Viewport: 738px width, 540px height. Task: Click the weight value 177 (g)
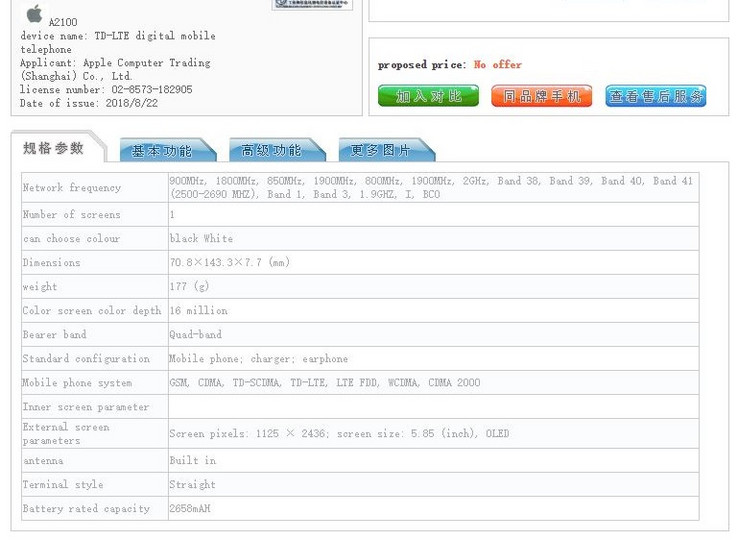click(189, 287)
